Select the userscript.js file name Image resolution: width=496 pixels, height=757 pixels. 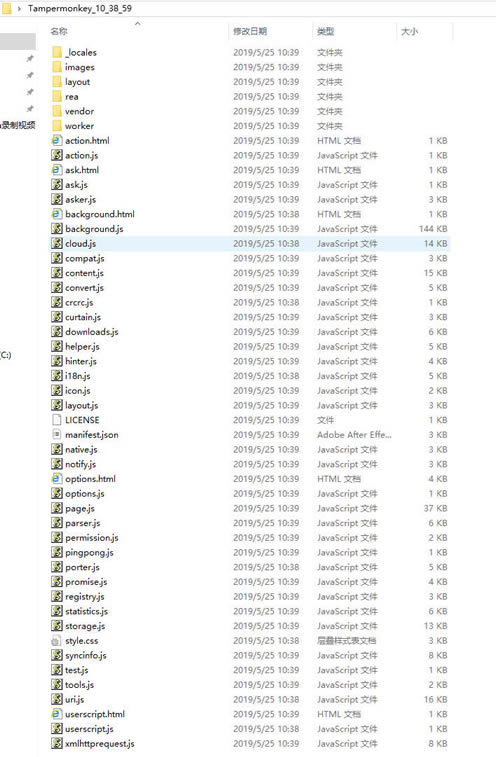(89, 729)
